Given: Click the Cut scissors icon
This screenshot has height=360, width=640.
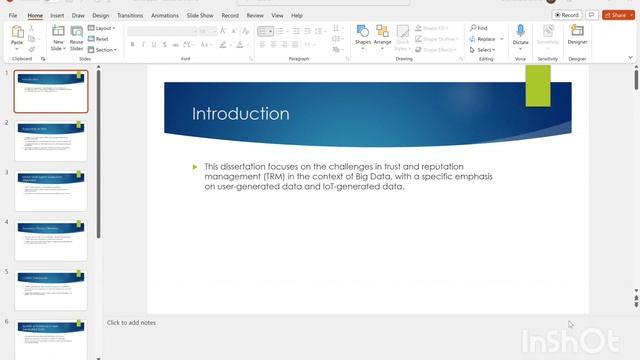Looking at the screenshot, I should pos(31,29).
